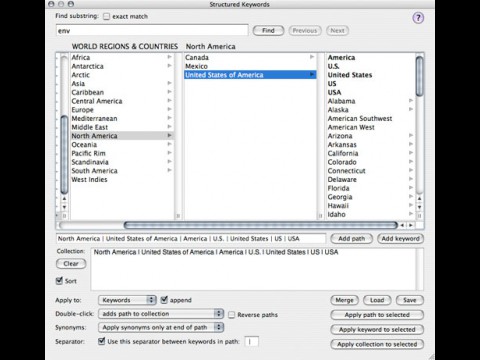Click the Add path button

tap(351, 239)
